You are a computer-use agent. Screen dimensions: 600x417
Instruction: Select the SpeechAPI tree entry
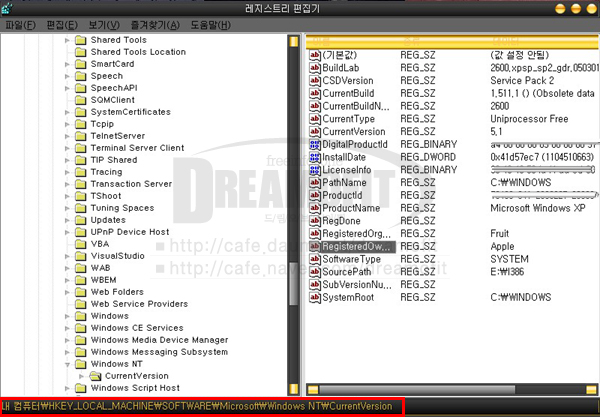click(114, 88)
